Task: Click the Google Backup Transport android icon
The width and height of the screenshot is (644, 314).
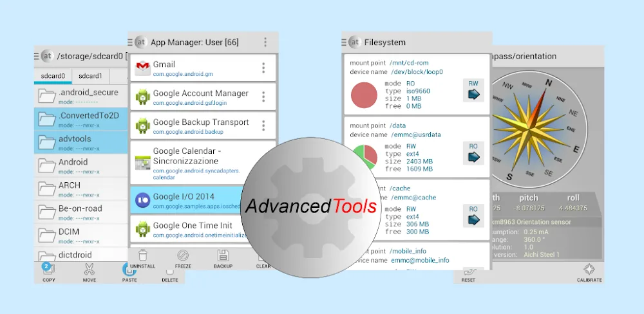Action: click(142, 126)
